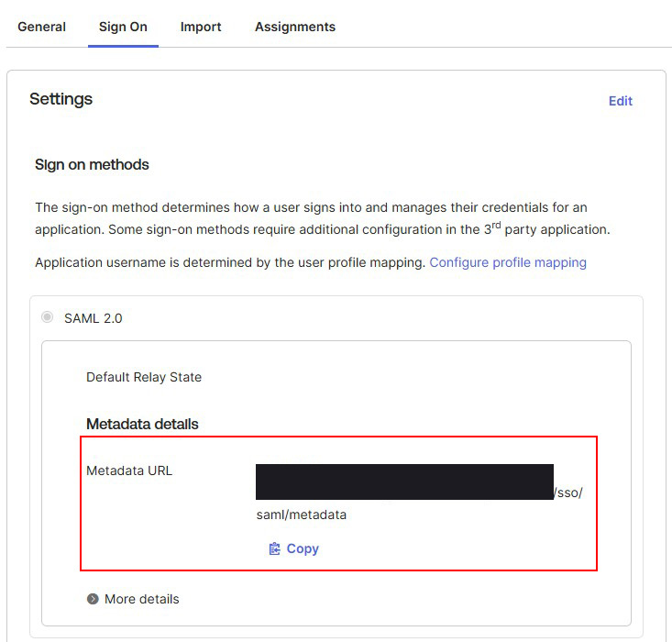This screenshot has width=672, height=642.
Task: Click the saml/metadata URL text
Action: (302, 515)
